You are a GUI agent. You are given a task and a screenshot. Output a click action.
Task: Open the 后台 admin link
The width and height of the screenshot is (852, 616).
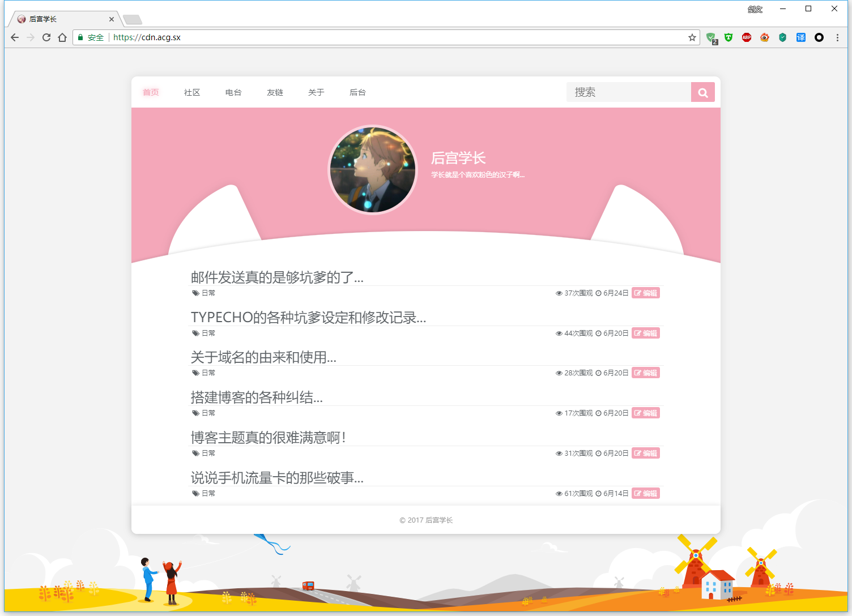[x=357, y=92]
